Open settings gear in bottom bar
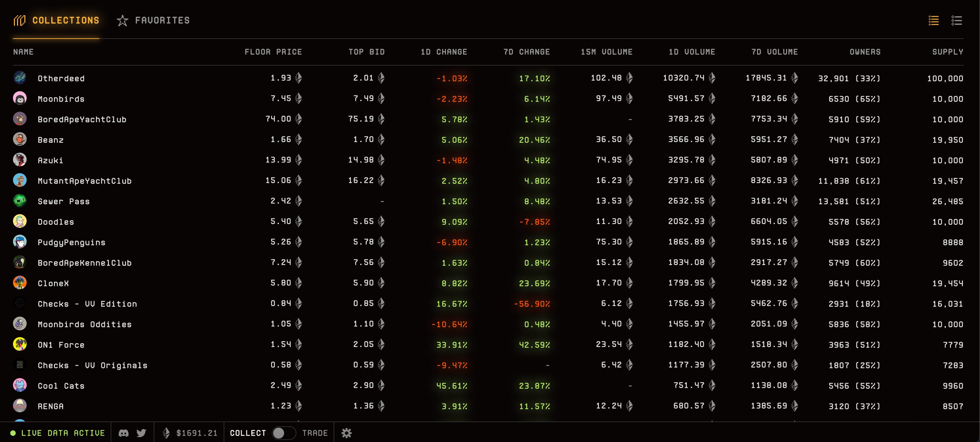The image size is (980, 442). click(346, 433)
